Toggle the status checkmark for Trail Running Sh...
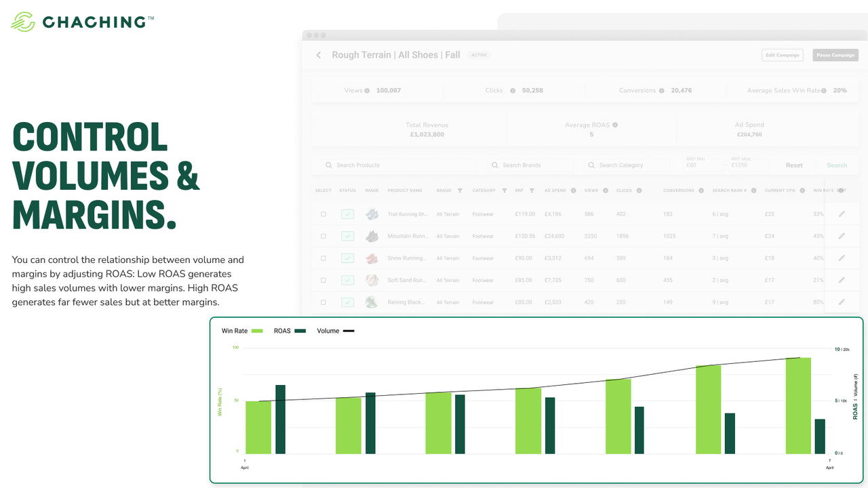This screenshot has width=868, height=488. pyautogui.click(x=347, y=214)
